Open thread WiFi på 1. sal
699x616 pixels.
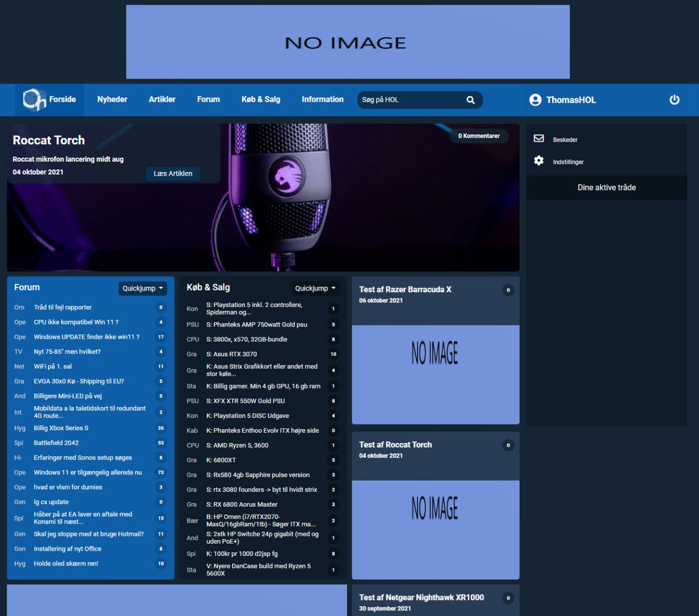click(53, 367)
